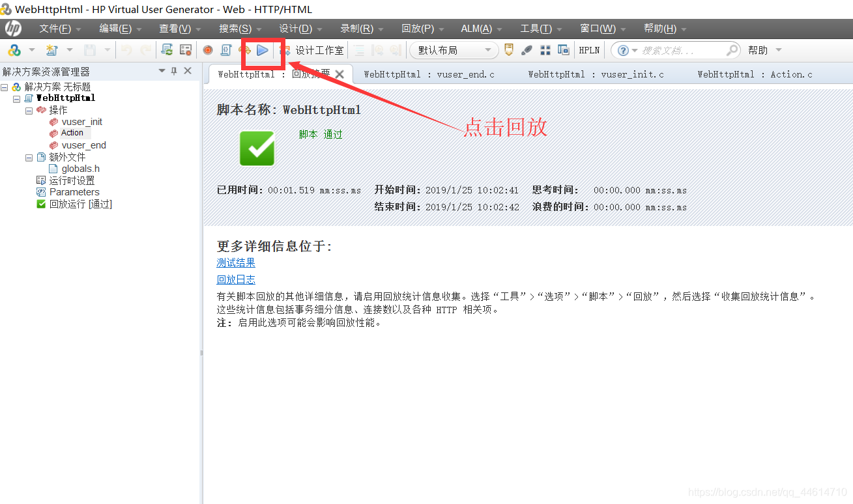This screenshot has height=504, width=853.
Task: Select Action in the tree
Action: pos(72,133)
